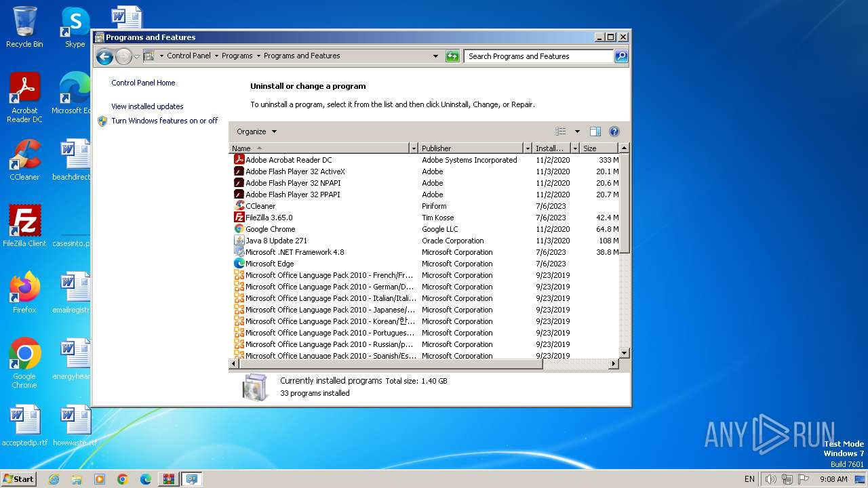Click the search magnifier icon
Screen dimensions: 868x488
tap(621, 56)
